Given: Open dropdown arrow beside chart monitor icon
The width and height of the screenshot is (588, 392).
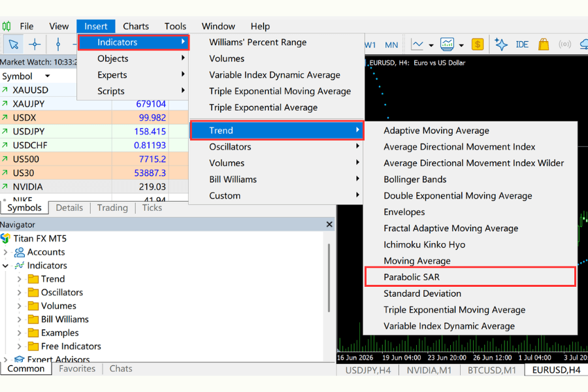Looking at the screenshot, I should pos(461,45).
